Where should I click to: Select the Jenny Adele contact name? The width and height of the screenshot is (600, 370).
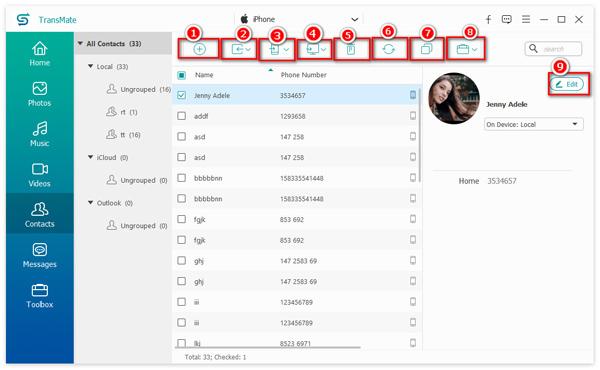pos(212,95)
